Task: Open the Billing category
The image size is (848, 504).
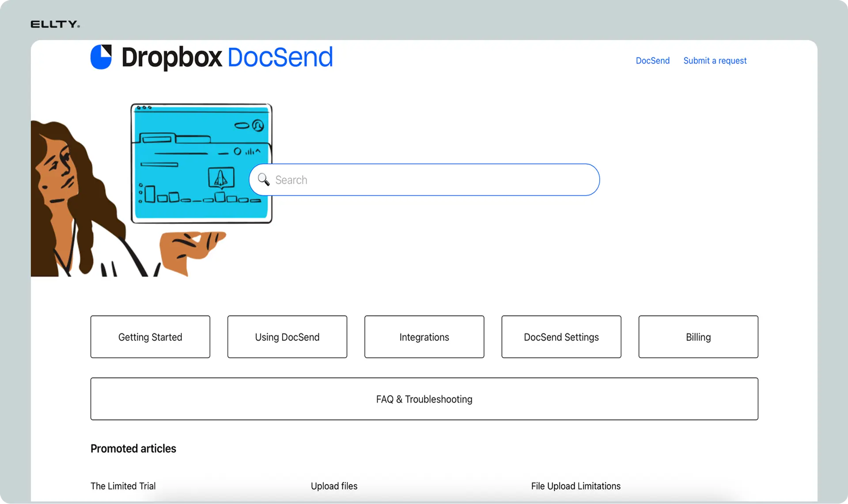Action: [698, 337]
